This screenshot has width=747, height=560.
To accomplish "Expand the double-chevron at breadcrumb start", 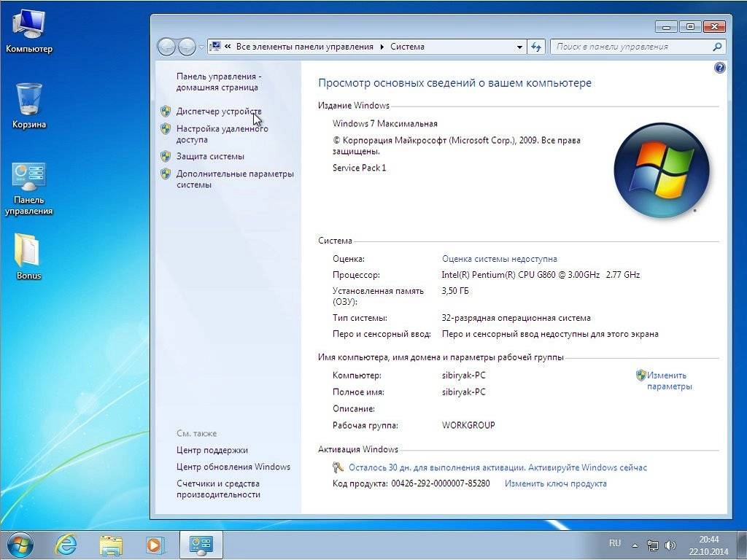I will click(x=228, y=47).
